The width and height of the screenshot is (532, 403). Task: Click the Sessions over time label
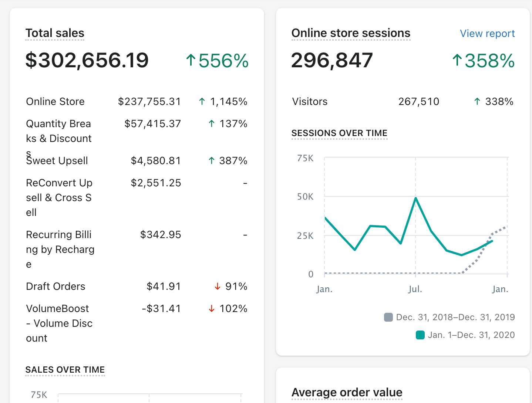tap(339, 133)
